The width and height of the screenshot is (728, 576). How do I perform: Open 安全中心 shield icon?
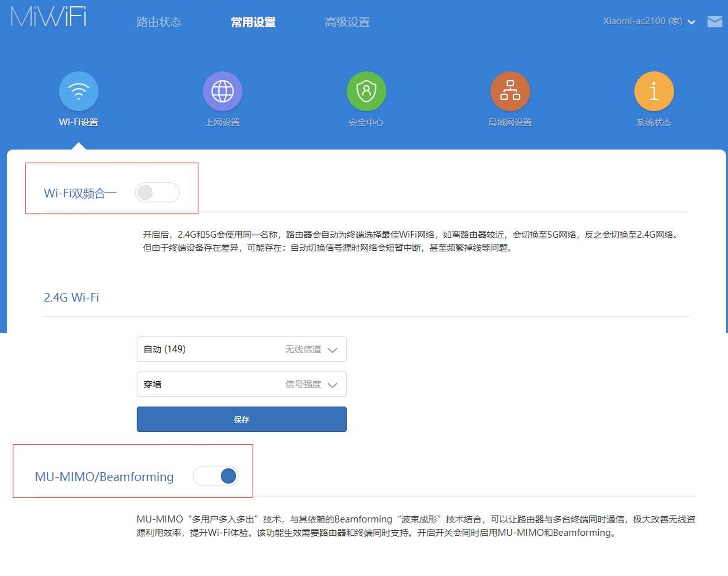coord(366,91)
